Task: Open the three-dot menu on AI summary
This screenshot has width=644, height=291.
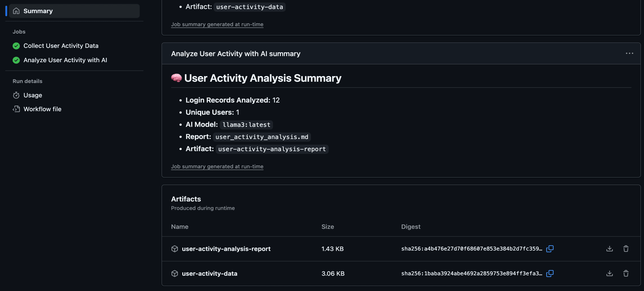Action: coord(629,54)
